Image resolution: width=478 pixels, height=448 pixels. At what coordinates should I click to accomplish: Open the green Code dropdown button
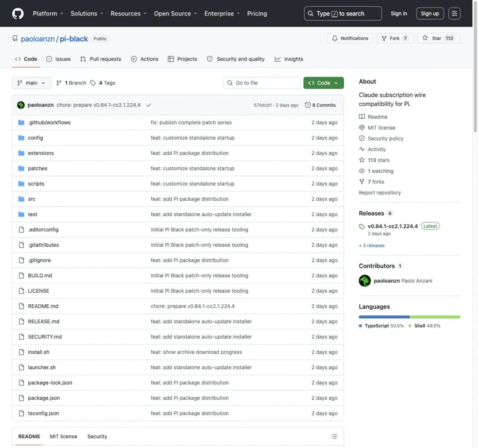(324, 83)
